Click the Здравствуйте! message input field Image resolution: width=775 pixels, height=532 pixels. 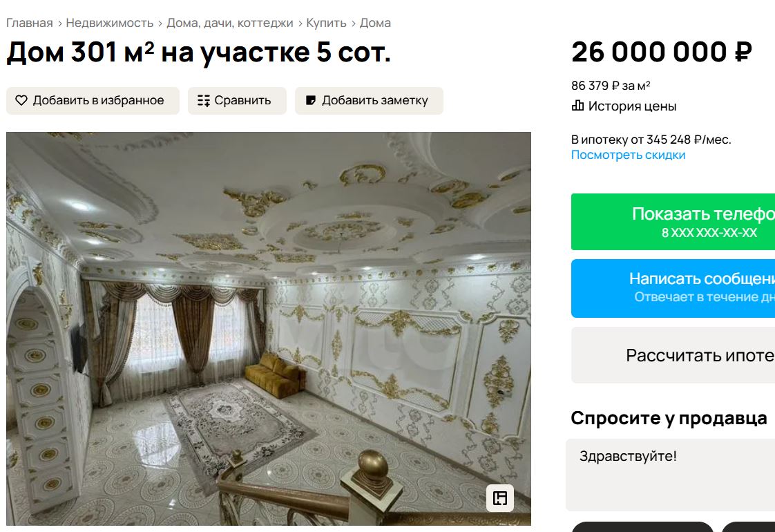(671, 475)
